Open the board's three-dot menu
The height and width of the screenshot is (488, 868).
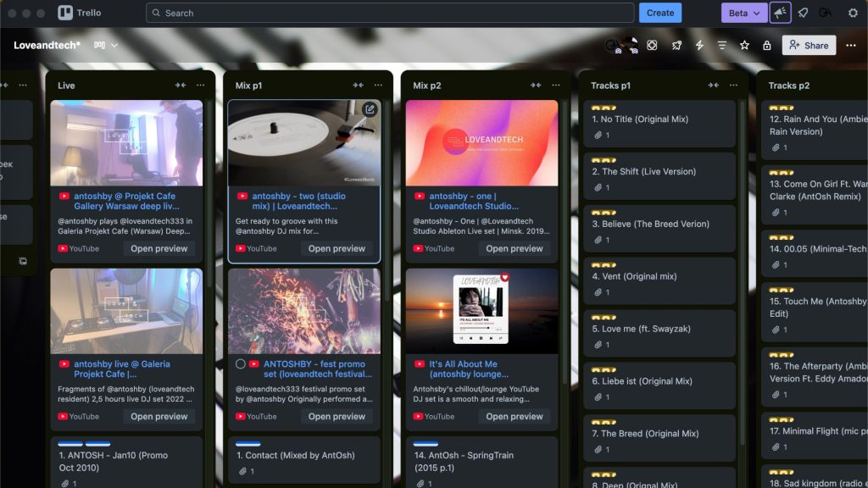coord(850,45)
